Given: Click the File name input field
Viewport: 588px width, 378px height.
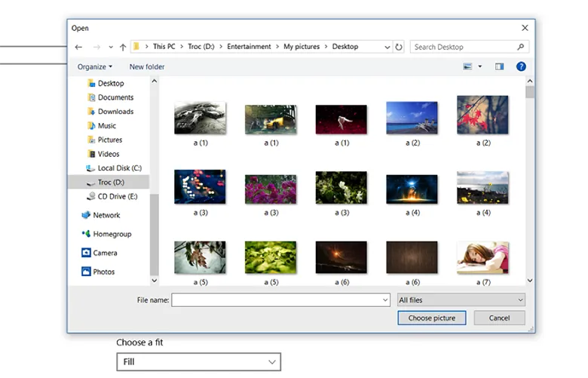Looking at the screenshot, I should [280, 300].
